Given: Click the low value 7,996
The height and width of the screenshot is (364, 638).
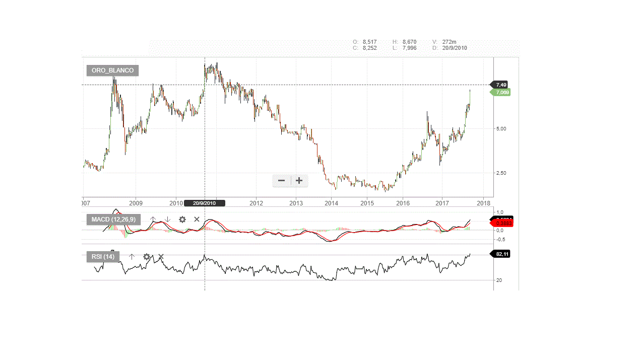Looking at the screenshot, I should pos(410,48).
